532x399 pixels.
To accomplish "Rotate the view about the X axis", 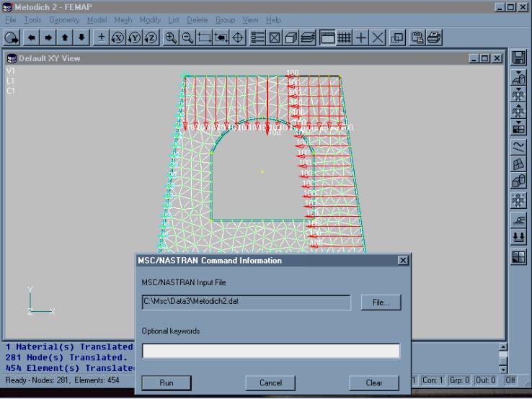I will (118, 37).
